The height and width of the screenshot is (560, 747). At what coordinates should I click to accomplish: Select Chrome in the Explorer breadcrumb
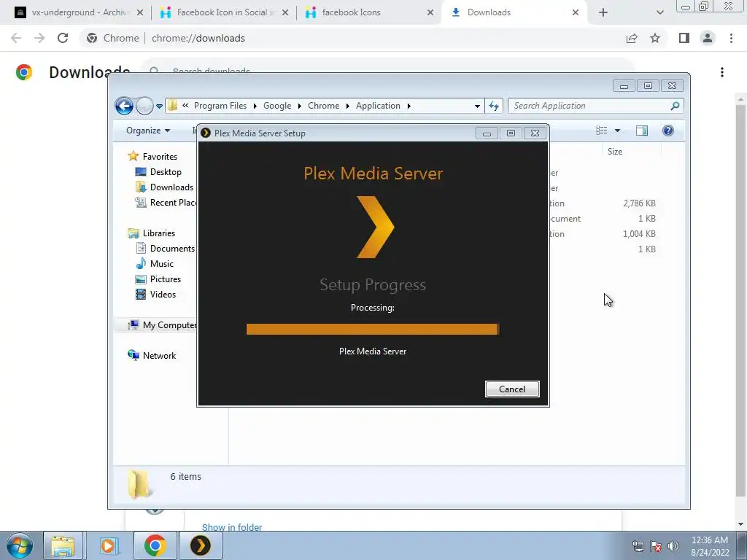pos(323,106)
